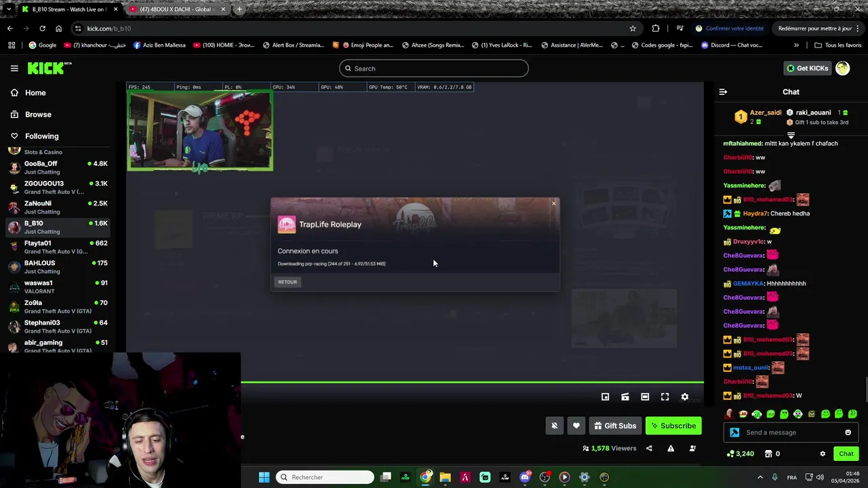Open Windows Start menu
Viewport: 868px width, 488px height.
tap(264, 477)
